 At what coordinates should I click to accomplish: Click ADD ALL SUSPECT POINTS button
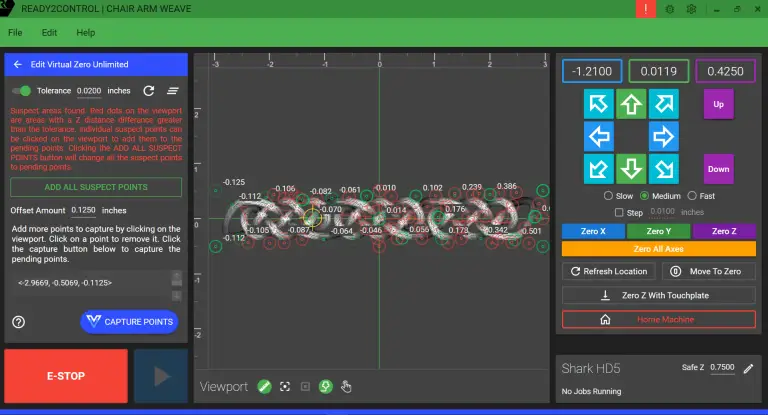96,187
